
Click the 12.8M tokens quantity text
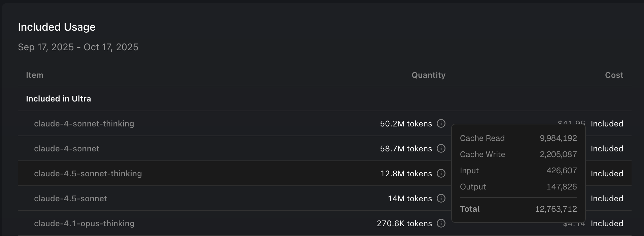(x=406, y=174)
